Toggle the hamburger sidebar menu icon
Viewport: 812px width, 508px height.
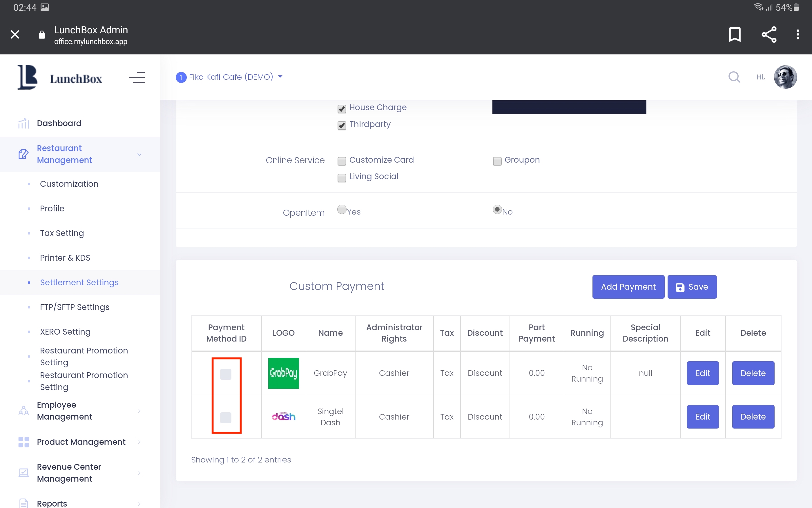tap(137, 78)
